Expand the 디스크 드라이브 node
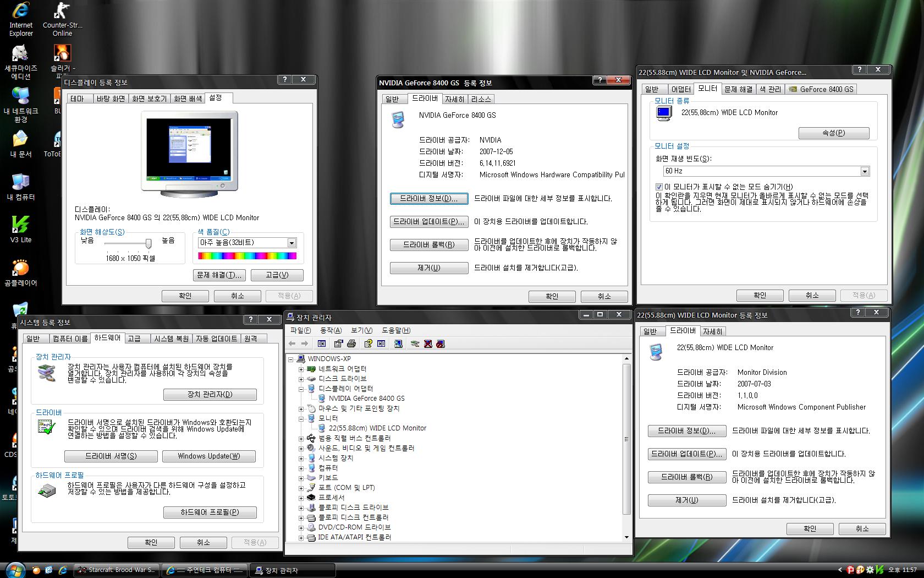Viewport: 924px width, 578px height. (x=301, y=379)
